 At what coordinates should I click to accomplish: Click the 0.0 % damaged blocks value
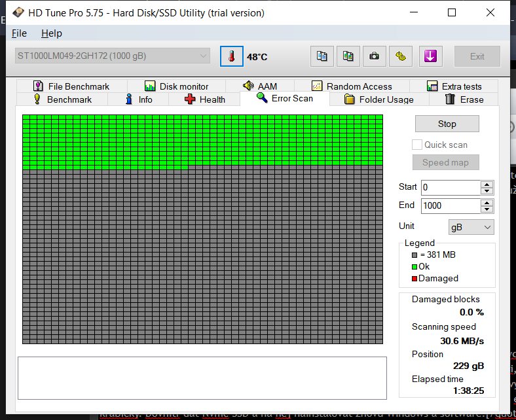coord(471,312)
